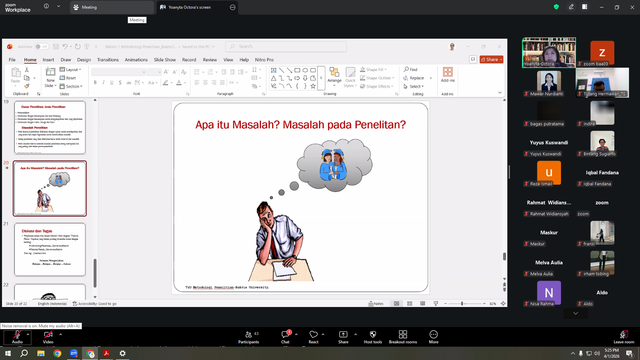Click Reset in Slides group
This screenshot has height=360, width=640.
tap(68, 78)
